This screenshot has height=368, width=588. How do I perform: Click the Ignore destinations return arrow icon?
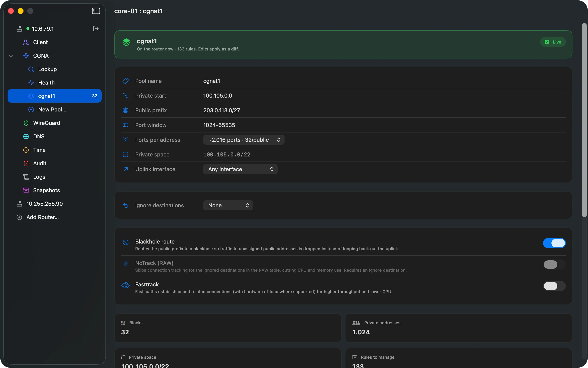126,205
